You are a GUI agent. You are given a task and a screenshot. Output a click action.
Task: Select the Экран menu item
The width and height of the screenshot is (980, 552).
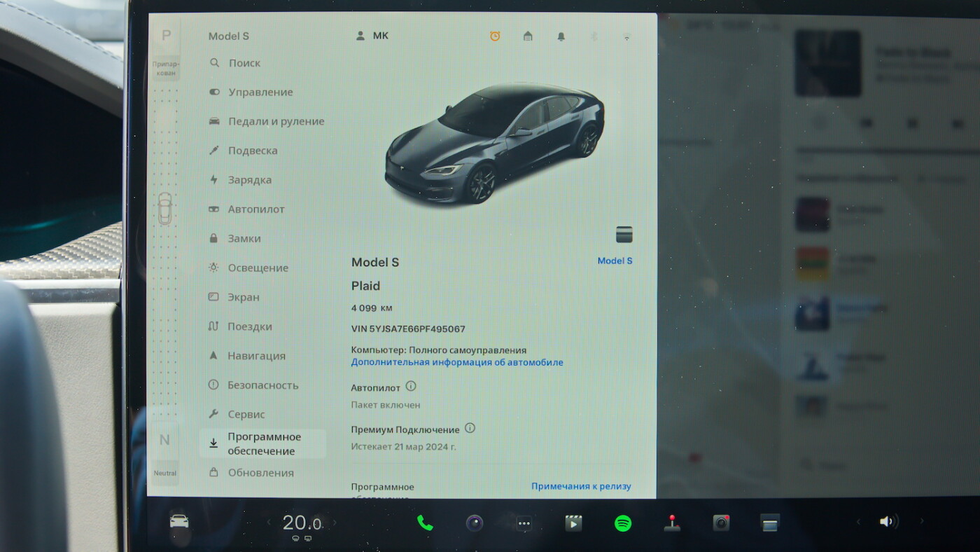(234, 297)
